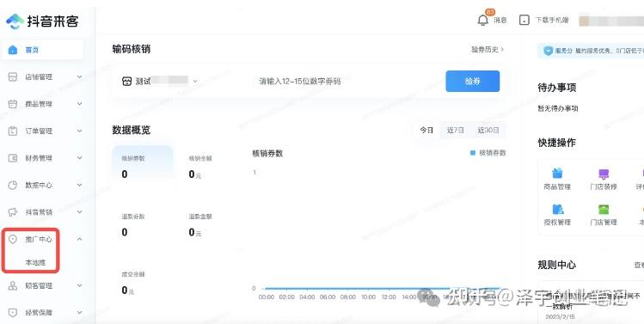Click the 顾客管理 person icon
The width and height of the screenshot is (644, 324).
(x=13, y=286)
